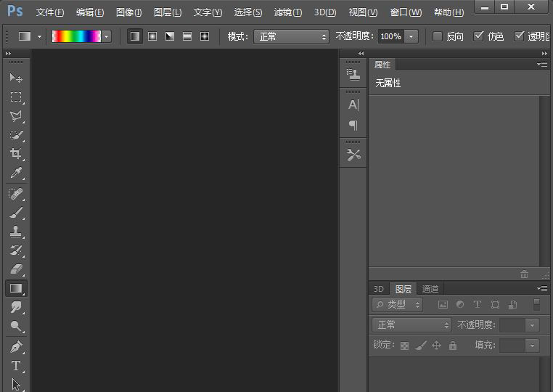The height and width of the screenshot is (392, 553).
Task: Open the Properties panel flyout menu
Action: pos(542,64)
